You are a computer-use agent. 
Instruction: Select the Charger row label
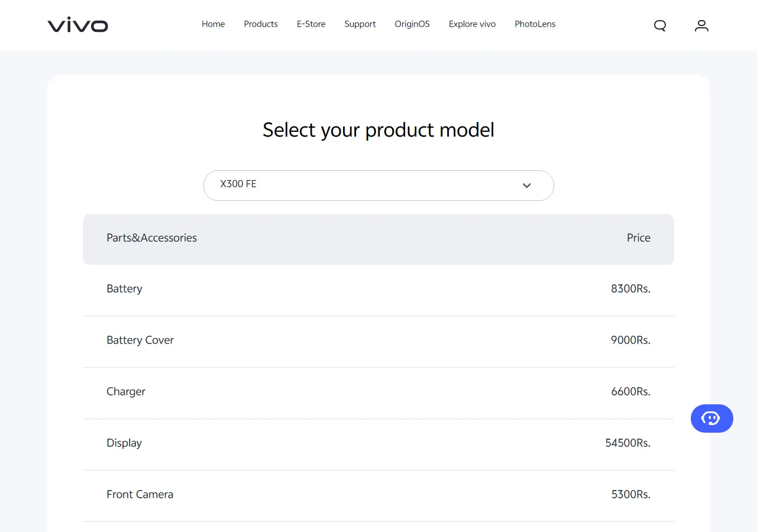(126, 391)
